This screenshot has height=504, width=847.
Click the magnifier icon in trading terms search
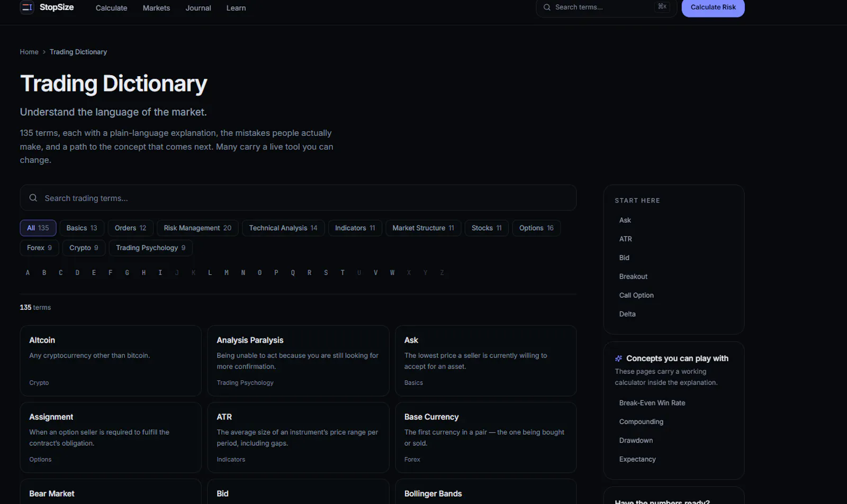click(x=33, y=198)
